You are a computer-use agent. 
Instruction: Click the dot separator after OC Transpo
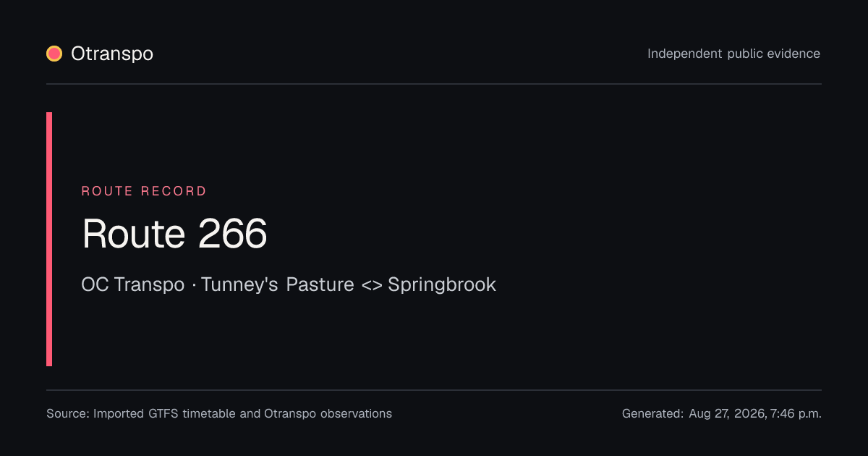click(x=193, y=285)
